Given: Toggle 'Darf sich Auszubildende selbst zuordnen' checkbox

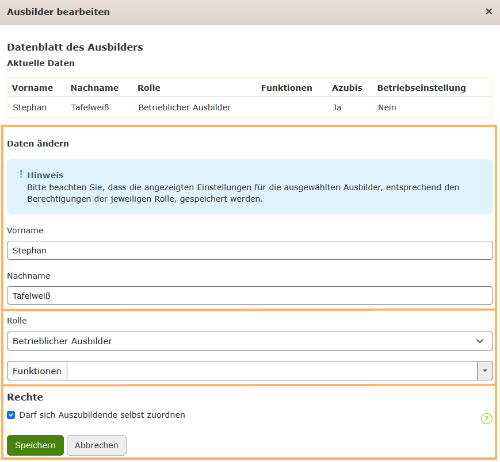Looking at the screenshot, I should tap(11, 415).
